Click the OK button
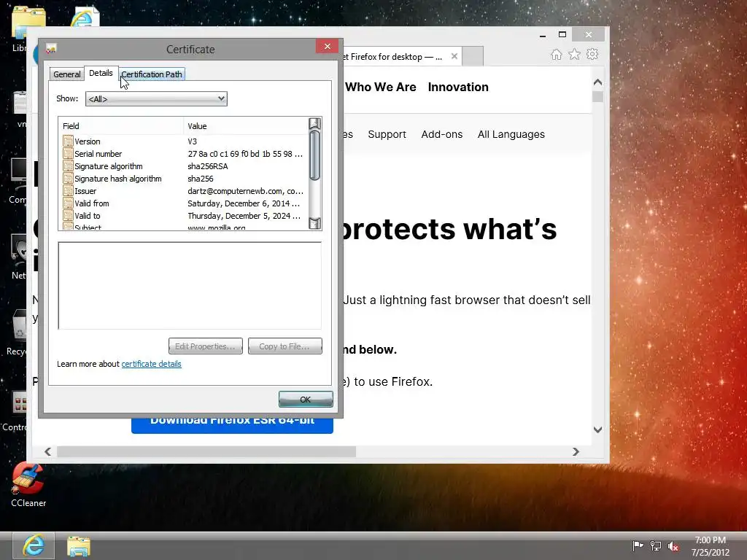The width and height of the screenshot is (747, 560). click(x=306, y=399)
